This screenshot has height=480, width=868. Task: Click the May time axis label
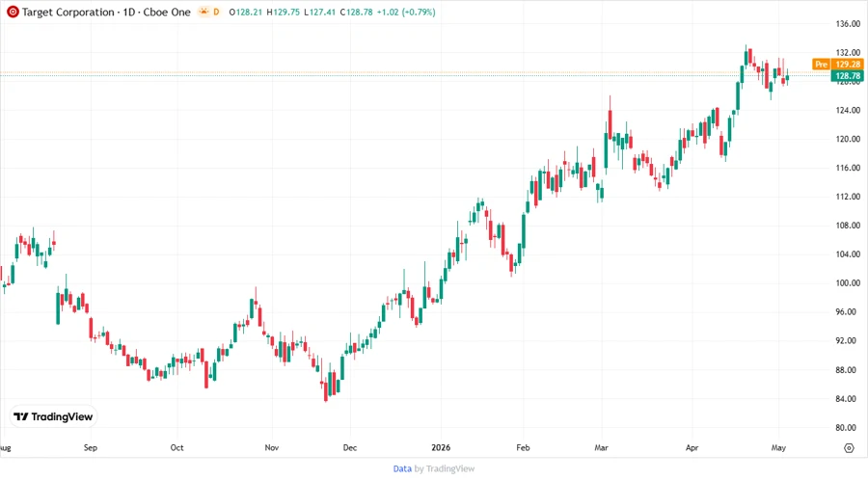[778, 447]
